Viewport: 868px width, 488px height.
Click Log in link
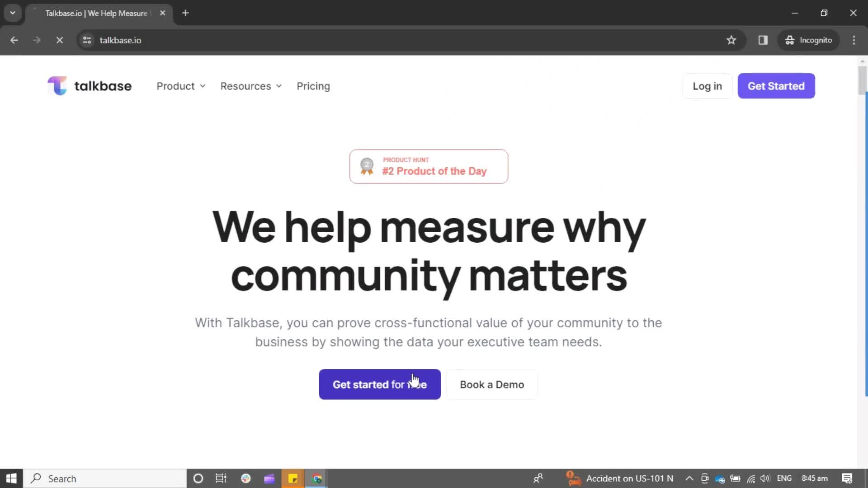[707, 86]
